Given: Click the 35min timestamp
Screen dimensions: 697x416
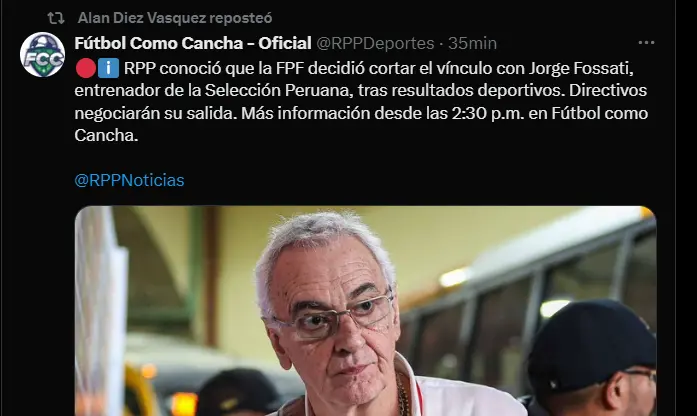Looking at the screenshot, I should [472, 43].
